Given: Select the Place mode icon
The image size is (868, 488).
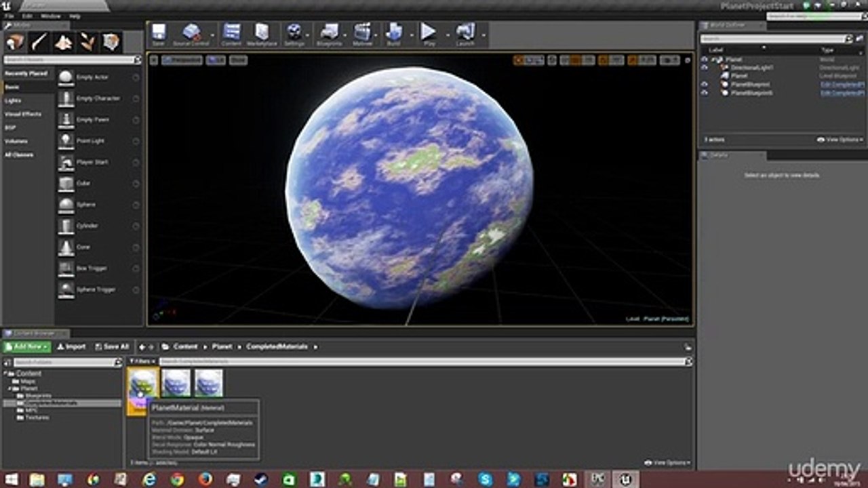Looking at the screenshot, I should [15, 42].
